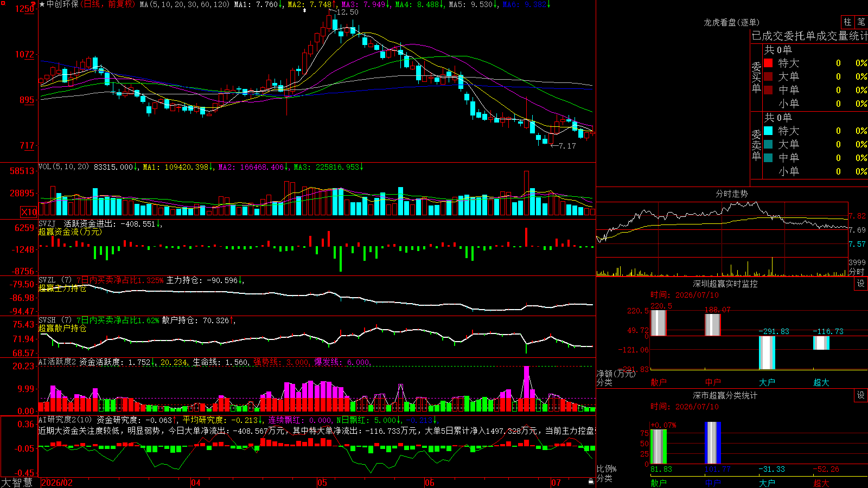Click the green 散户 bar in 深市超赢分类统计
The image size is (868, 488).
click(x=658, y=447)
